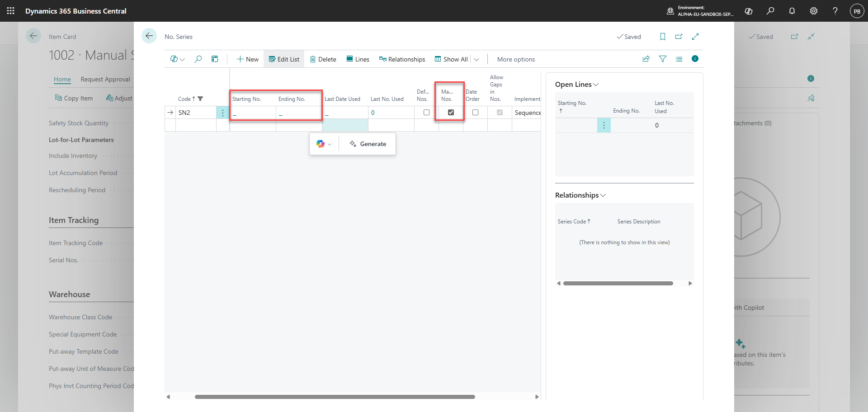The height and width of the screenshot is (412, 868).
Task: Collapse the Open Lines section
Action: pos(577,85)
